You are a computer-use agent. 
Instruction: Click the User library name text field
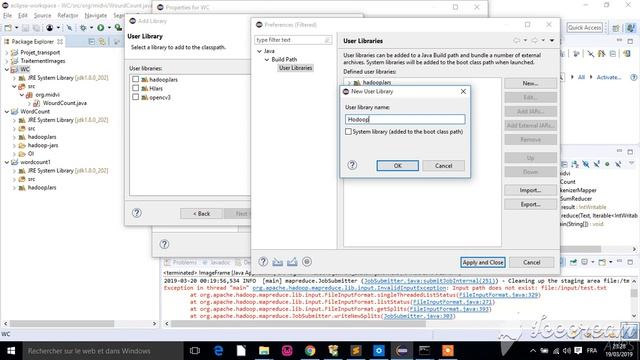[x=405, y=119]
